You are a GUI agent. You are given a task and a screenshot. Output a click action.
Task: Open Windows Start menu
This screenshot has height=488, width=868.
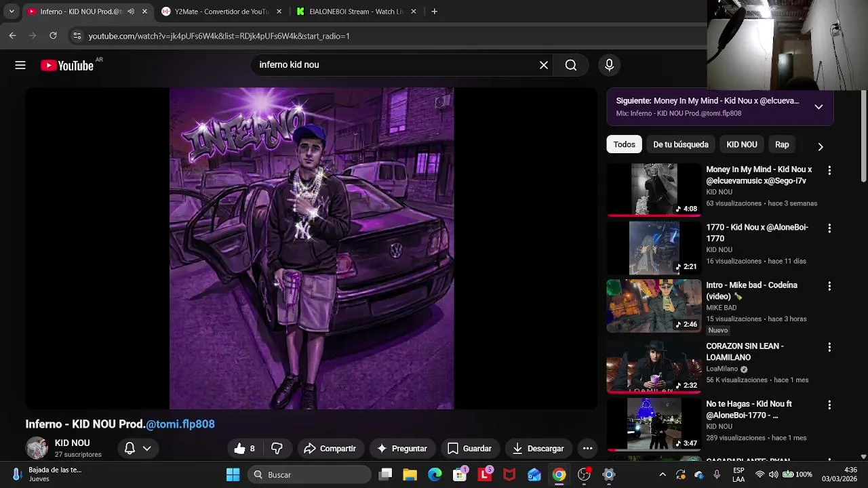[233, 474]
